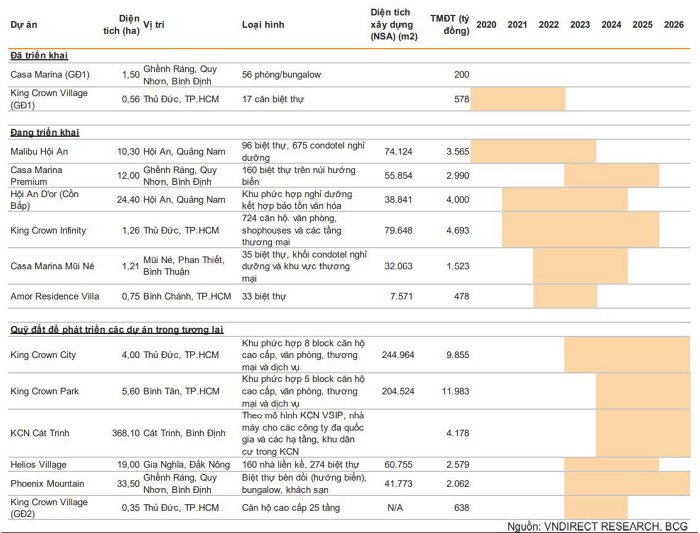Select the 'Bình Chánh, TP.HCM' location cell
The image size is (700, 533).
coord(187,296)
